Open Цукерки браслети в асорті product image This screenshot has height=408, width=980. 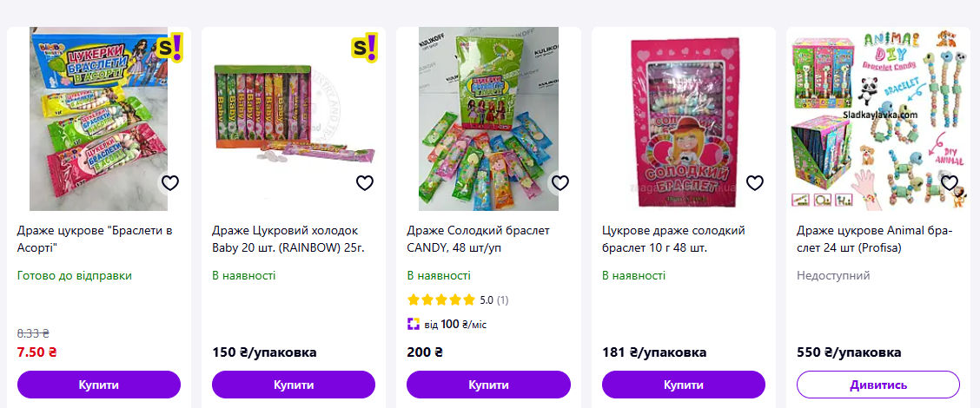[99, 119]
